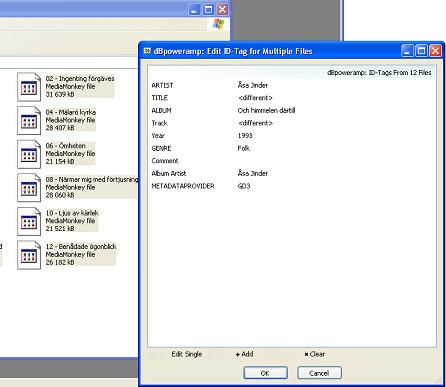
Task: Click the Album Artist tag label
Action: (169, 173)
